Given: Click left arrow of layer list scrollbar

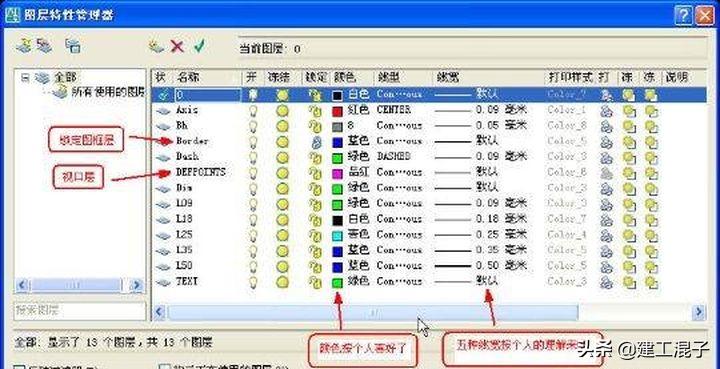Looking at the screenshot, I should (x=159, y=313).
